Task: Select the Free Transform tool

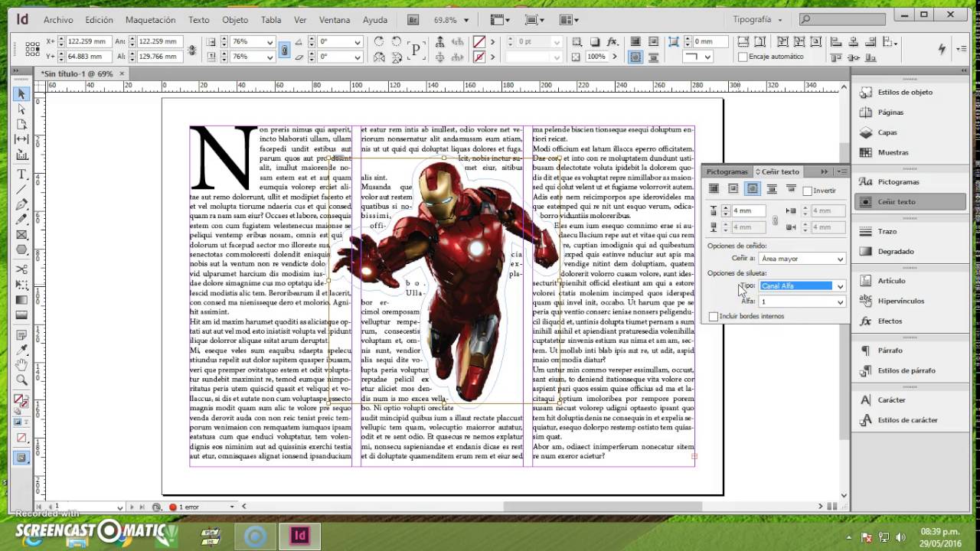Action: click(21, 285)
